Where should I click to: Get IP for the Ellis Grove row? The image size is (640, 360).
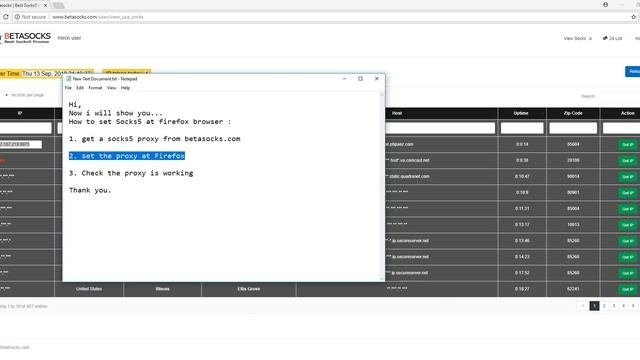627,289
